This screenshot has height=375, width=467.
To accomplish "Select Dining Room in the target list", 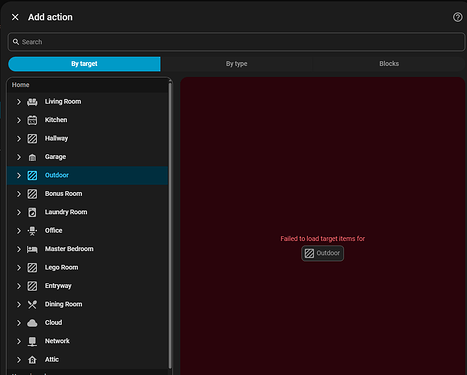I will click(x=63, y=304).
